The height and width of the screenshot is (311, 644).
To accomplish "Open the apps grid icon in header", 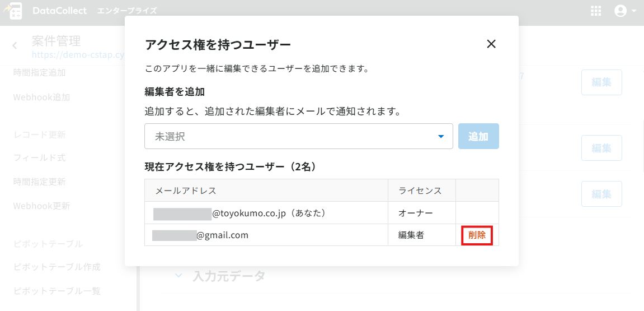I will point(595,11).
